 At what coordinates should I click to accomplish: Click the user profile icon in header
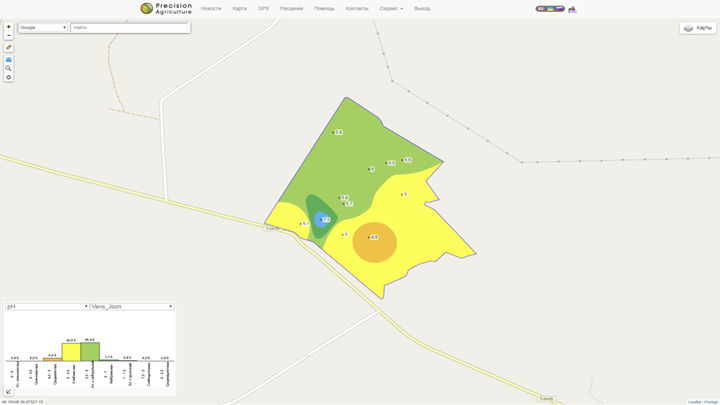point(572,9)
